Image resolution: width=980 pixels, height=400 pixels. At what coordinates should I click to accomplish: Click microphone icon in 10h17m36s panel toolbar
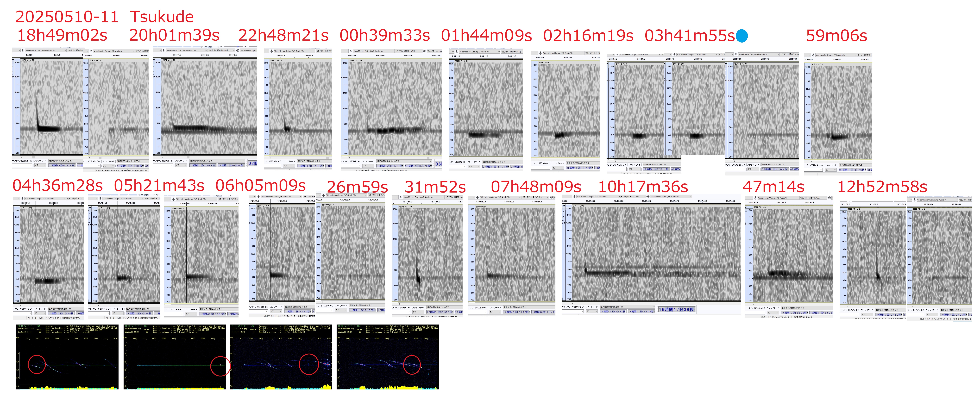(574, 197)
